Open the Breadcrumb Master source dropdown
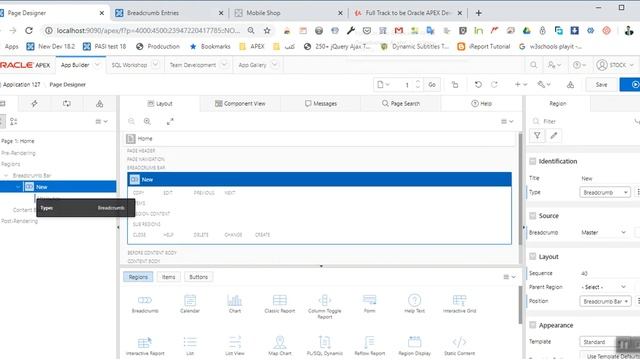The width and height of the screenshot is (640, 360). tap(604, 232)
